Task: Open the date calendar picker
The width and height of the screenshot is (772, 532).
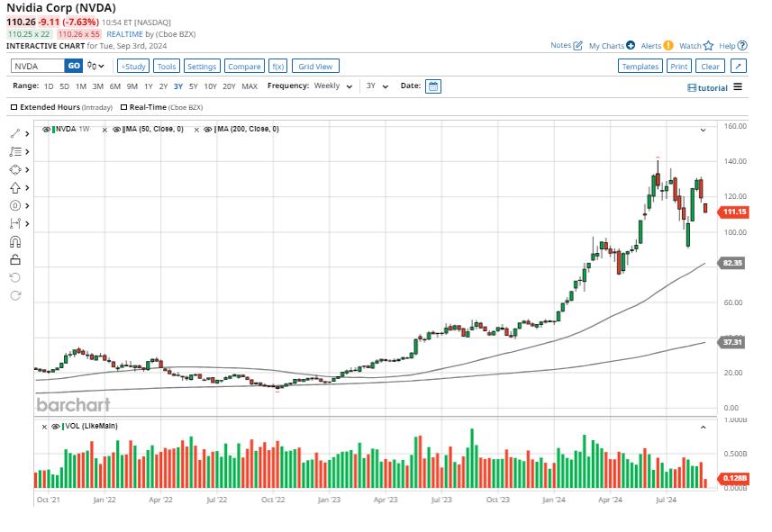Action: coord(432,86)
